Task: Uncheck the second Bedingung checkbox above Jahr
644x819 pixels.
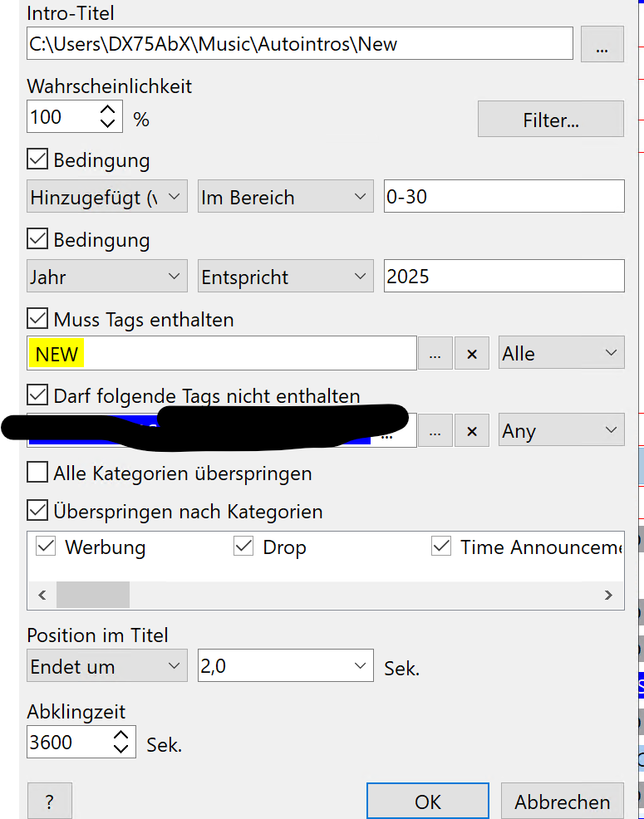Action: click(37, 239)
